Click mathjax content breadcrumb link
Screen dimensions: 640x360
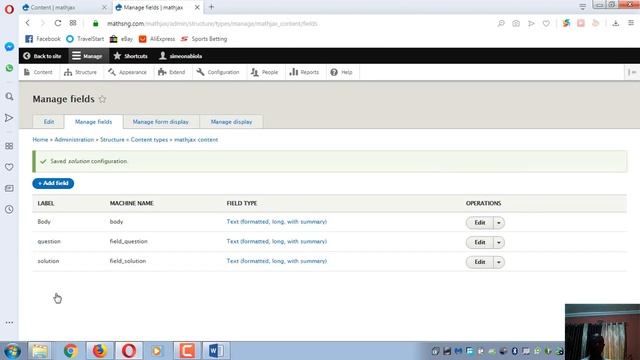tap(196, 140)
